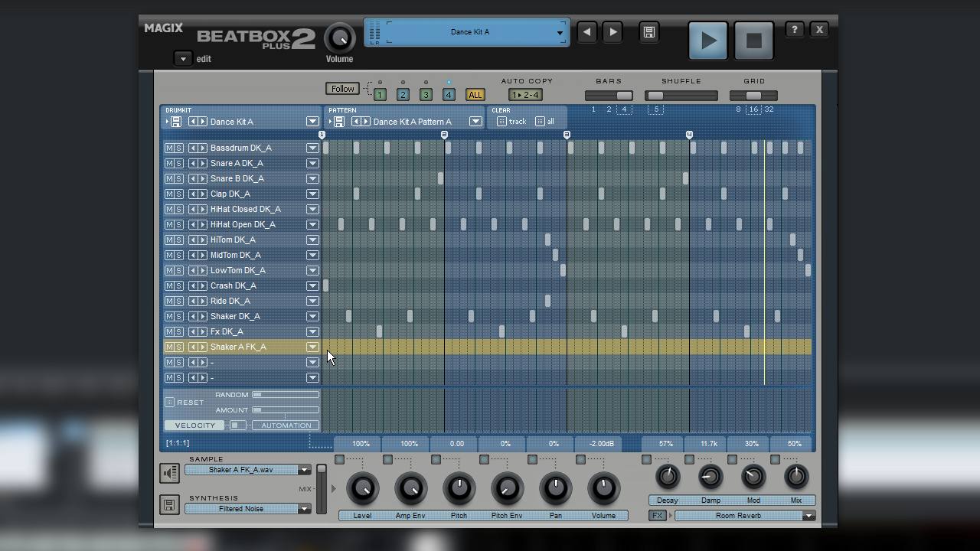Open the edit menu arrow
The image size is (980, 551).
click(183, 59)
